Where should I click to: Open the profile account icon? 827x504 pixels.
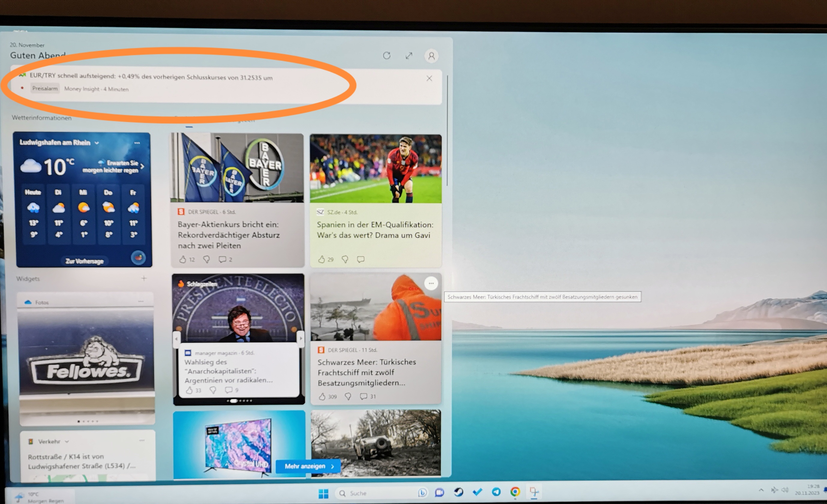tap(432, 56)
